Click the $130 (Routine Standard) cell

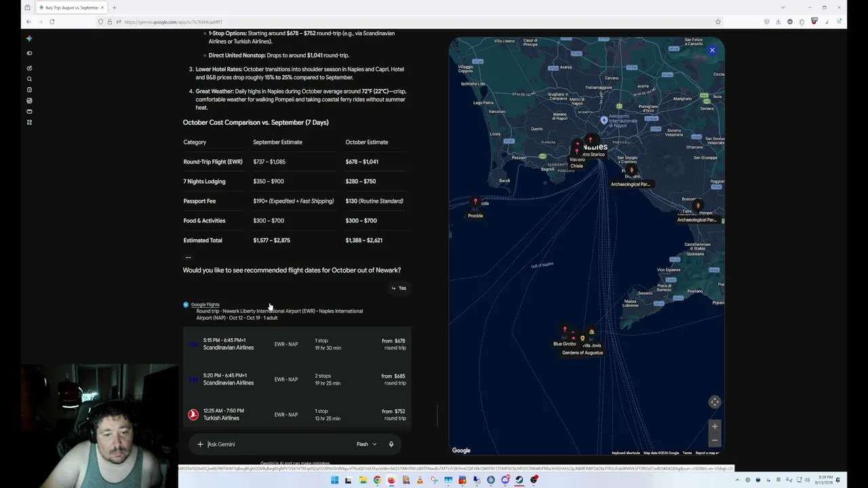coord(374,201)
